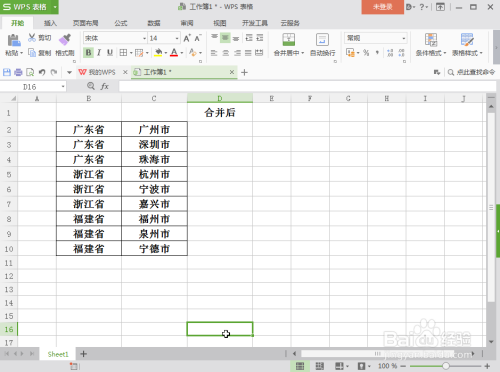
Task: Toggle align text right
Action: coord(237,53)
